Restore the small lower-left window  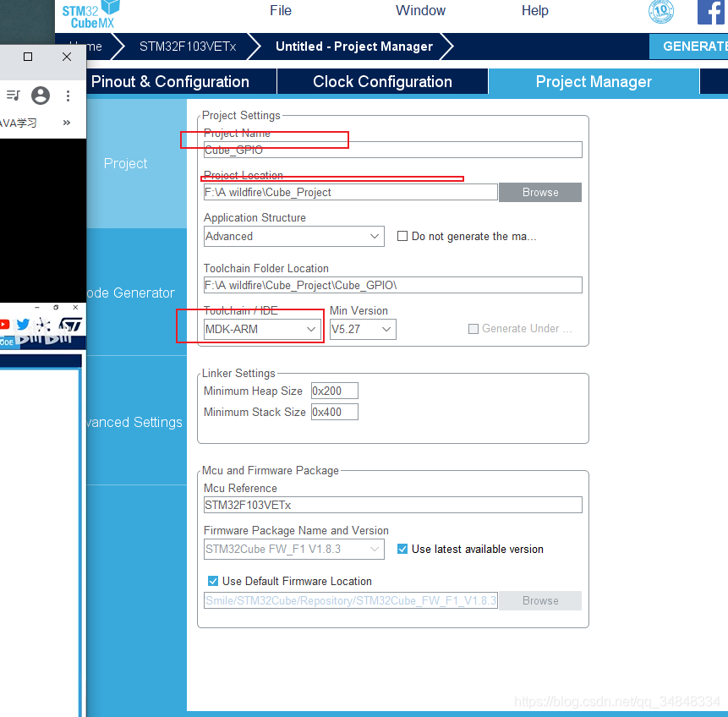tap(56, 308)
